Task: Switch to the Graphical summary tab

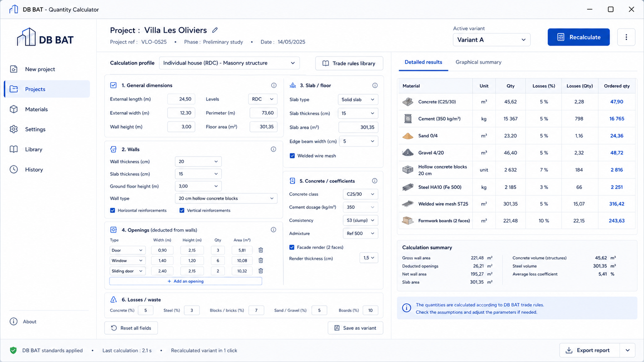Action: pyautogui.click(x=478, y=62)
